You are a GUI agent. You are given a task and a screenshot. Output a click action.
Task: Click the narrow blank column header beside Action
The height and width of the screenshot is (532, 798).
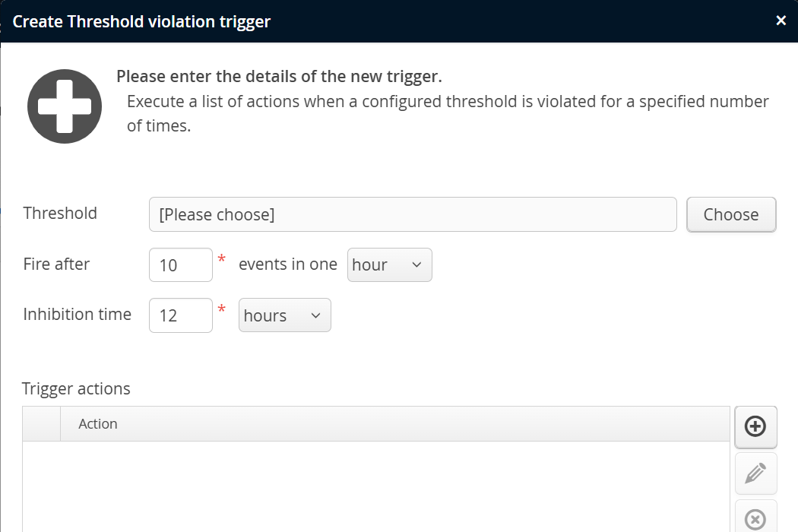coord(42,424)
